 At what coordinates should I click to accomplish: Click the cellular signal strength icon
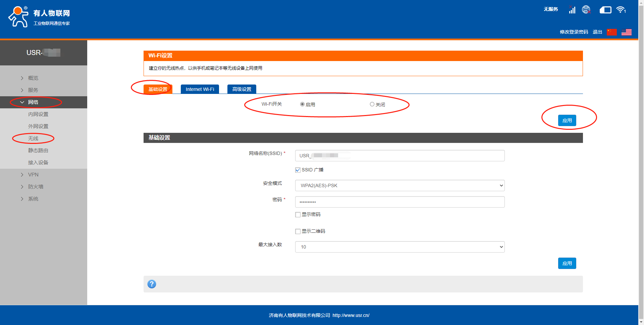click(x=572, y=10)
